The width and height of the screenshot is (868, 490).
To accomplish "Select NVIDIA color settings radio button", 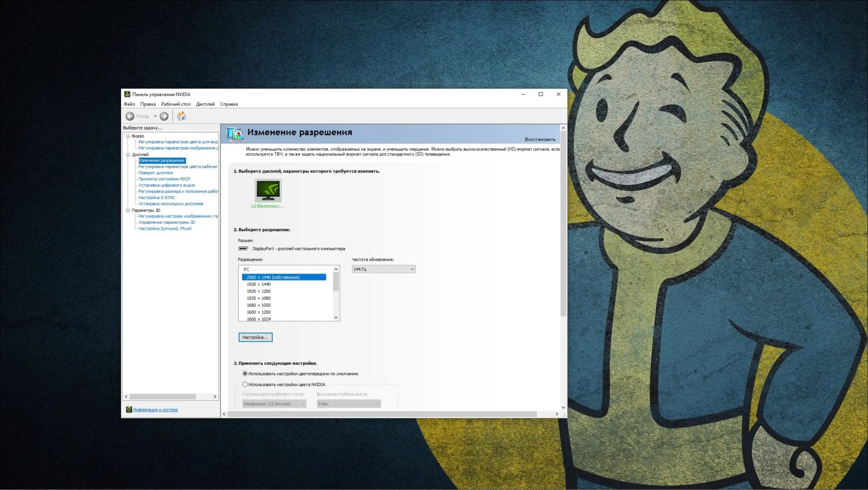I will [245, 384].
